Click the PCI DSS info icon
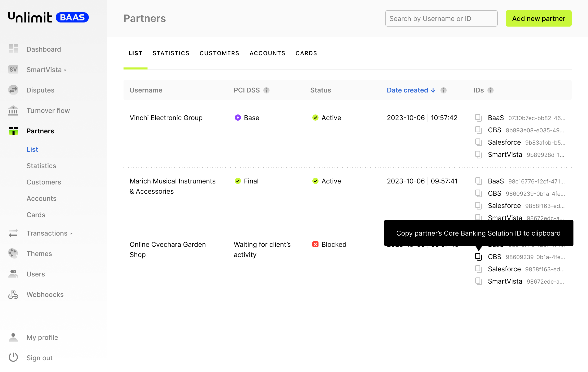Viewport: 588px width, 372px height. pyautogui.click(x=266, y=90)
